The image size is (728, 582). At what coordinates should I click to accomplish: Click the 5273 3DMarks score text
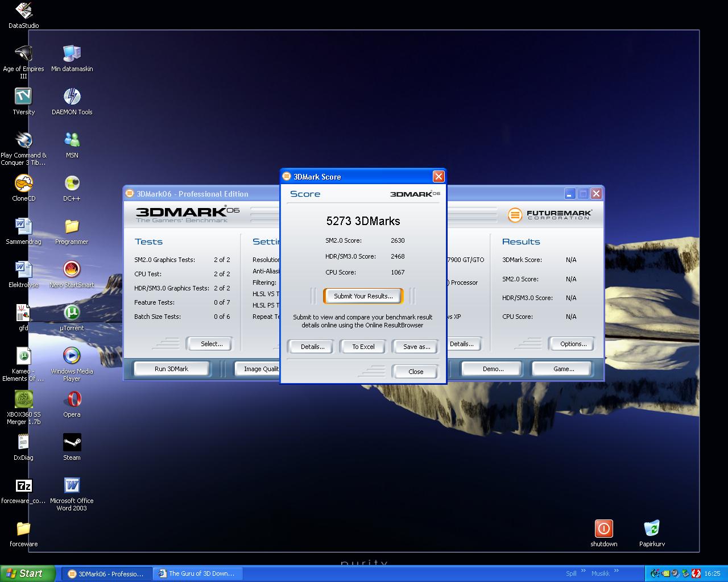click(363, 221)
